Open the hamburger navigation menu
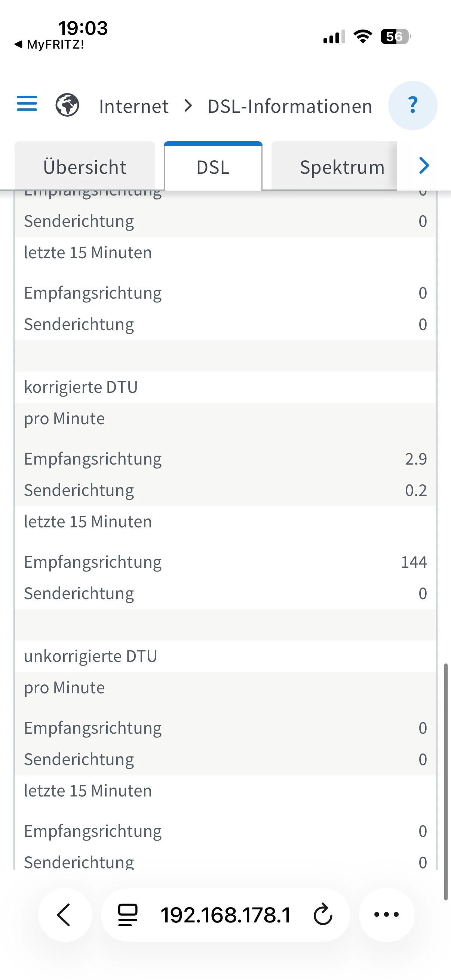The width and height of the screenshot is (451, 980). click(x=27, y=104)
